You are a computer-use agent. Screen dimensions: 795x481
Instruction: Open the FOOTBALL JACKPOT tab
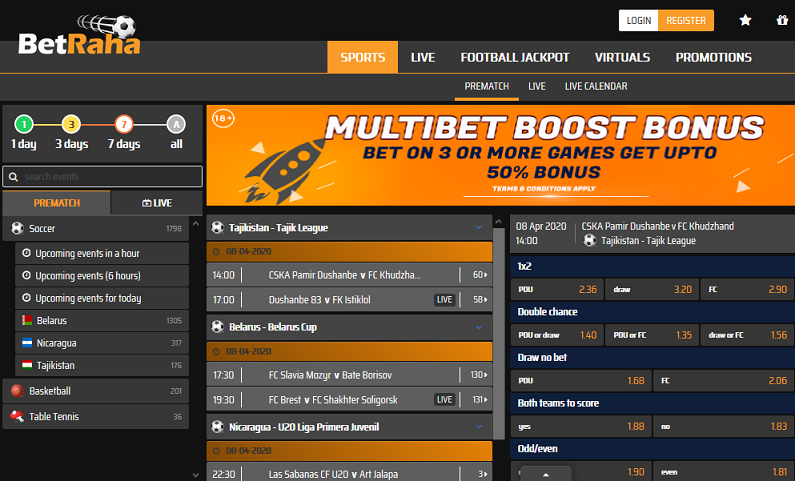click(x=515, y=57)
